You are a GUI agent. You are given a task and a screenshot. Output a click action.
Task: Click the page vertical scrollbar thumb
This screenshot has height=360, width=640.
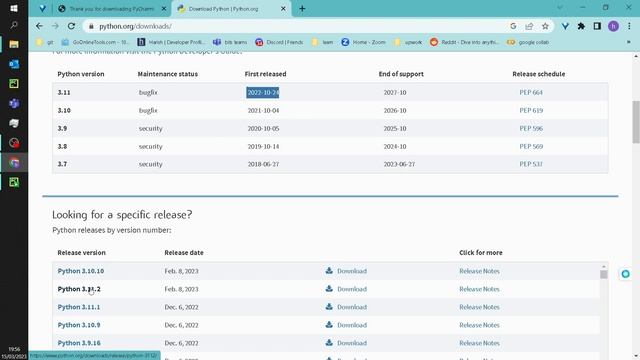(x=636, y=122)
